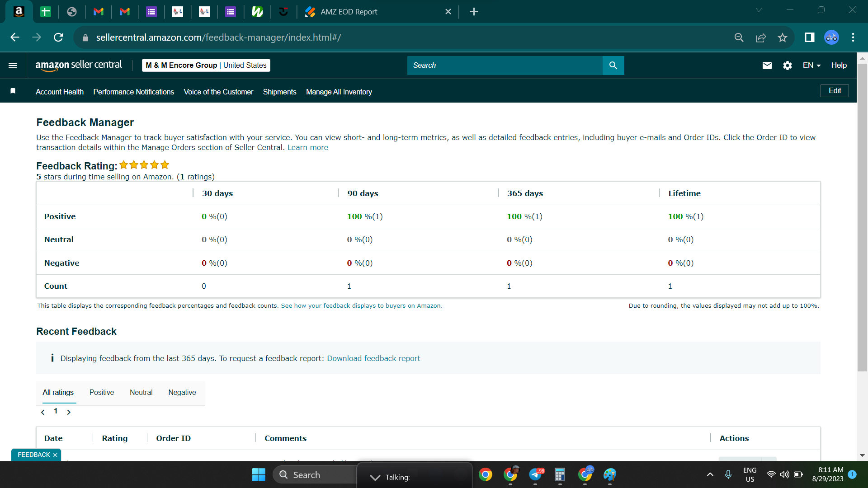
Task: Open the Seller Central settings gear
Action: point(788,66)
